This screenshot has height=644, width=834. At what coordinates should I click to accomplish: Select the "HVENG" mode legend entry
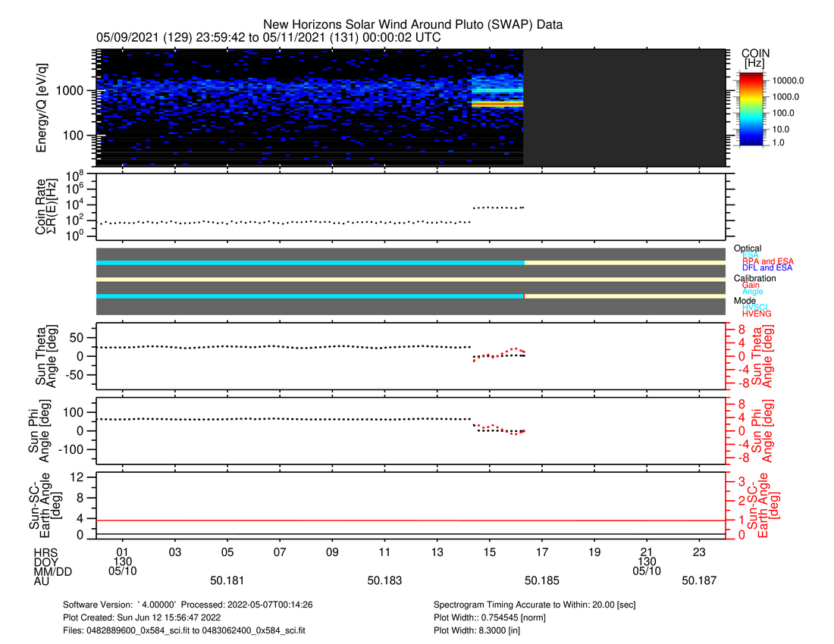coord(755,314)
